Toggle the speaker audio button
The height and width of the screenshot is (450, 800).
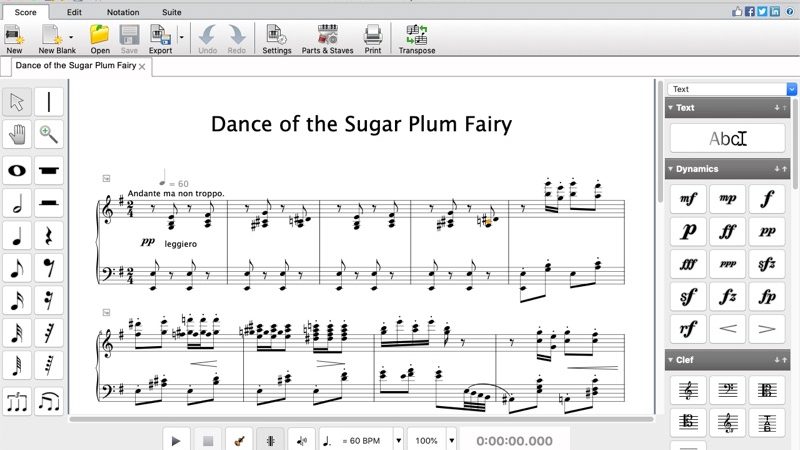click(302, 440)
